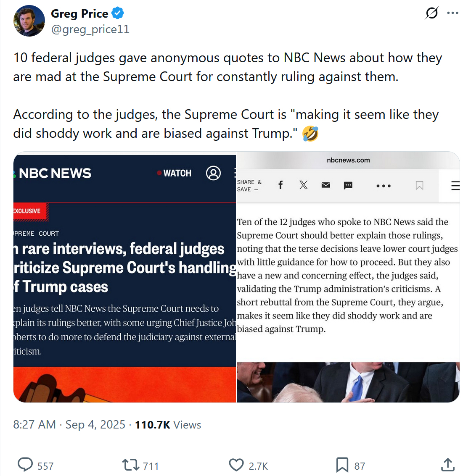Click the hamburger menu icon in the article image
The image size is (471, 476).
(x=455, y=185)
